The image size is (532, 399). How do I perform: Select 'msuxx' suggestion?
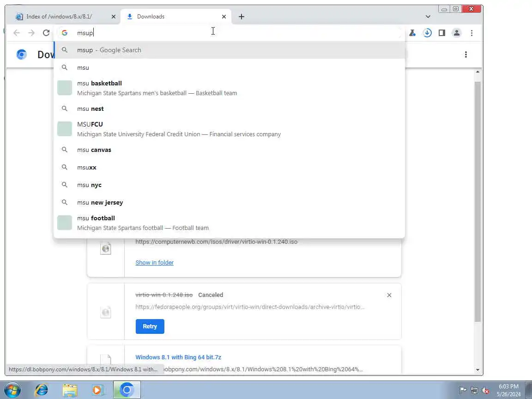tap(230, 167)
